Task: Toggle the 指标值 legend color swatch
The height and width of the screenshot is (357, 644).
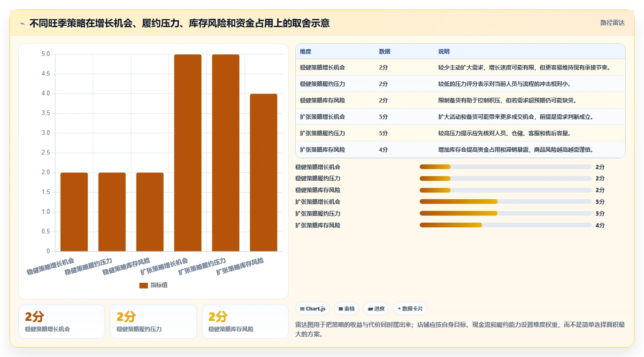Action: [144, 286]
